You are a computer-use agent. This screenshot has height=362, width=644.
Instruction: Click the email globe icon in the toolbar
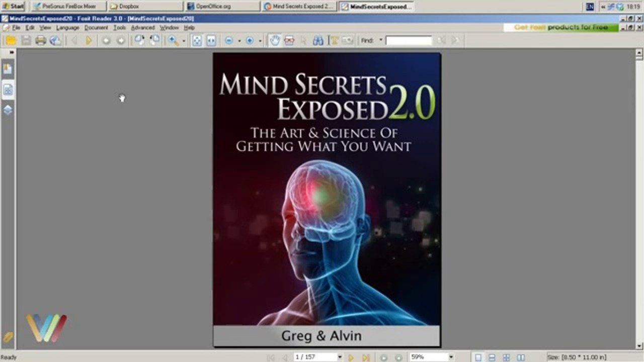tap(55, 41)
